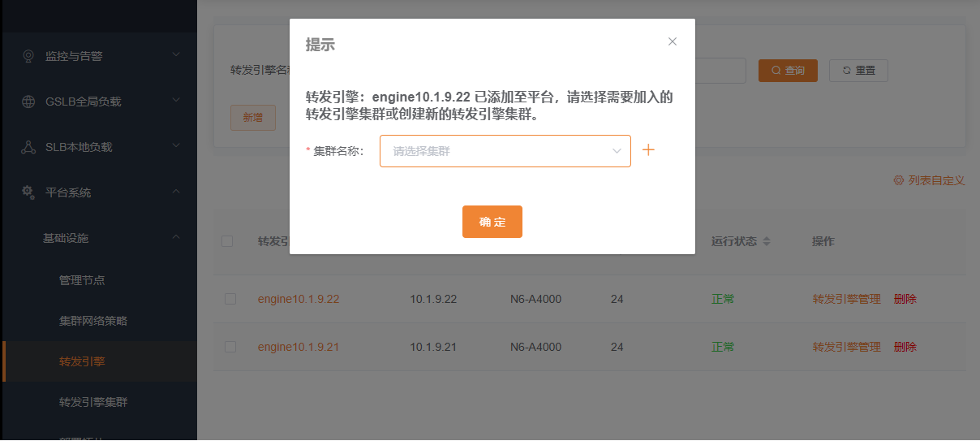Collapse the 基础设施 submenu chevron
Image resolution: width=980 pixels, height=441 pixels.
coord(176,237)
